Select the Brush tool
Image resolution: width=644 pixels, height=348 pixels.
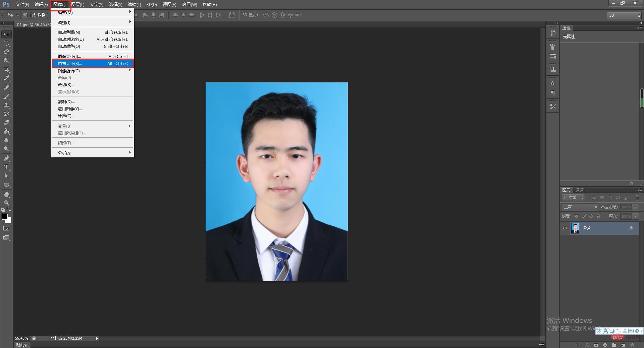click(x=6, y=96)
